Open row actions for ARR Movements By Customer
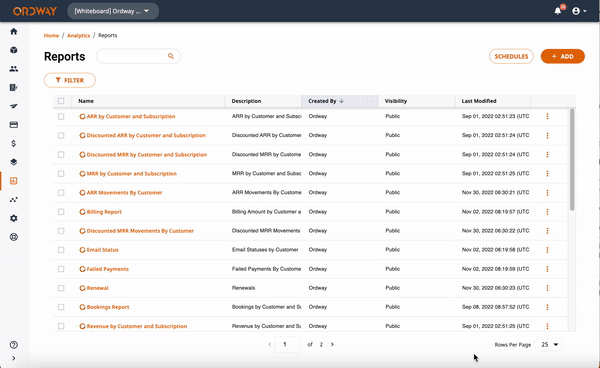600x368 pixels. click(547, 193)
